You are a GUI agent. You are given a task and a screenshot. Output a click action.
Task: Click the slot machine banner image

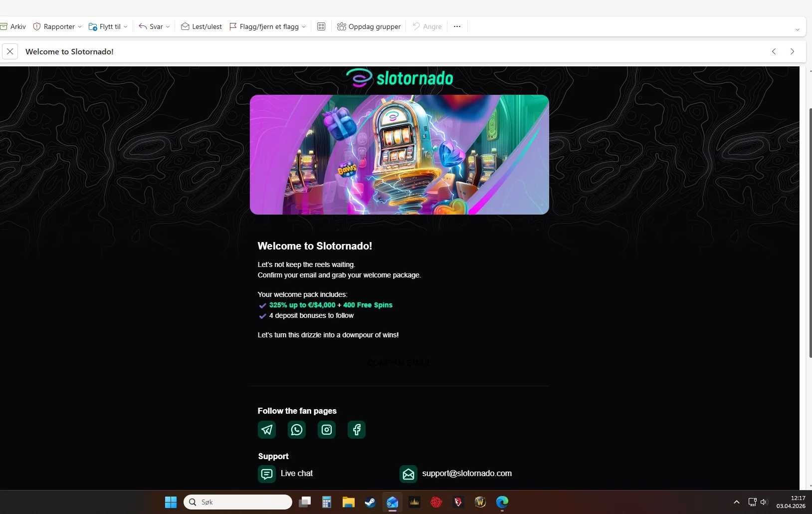click(400, 155)
